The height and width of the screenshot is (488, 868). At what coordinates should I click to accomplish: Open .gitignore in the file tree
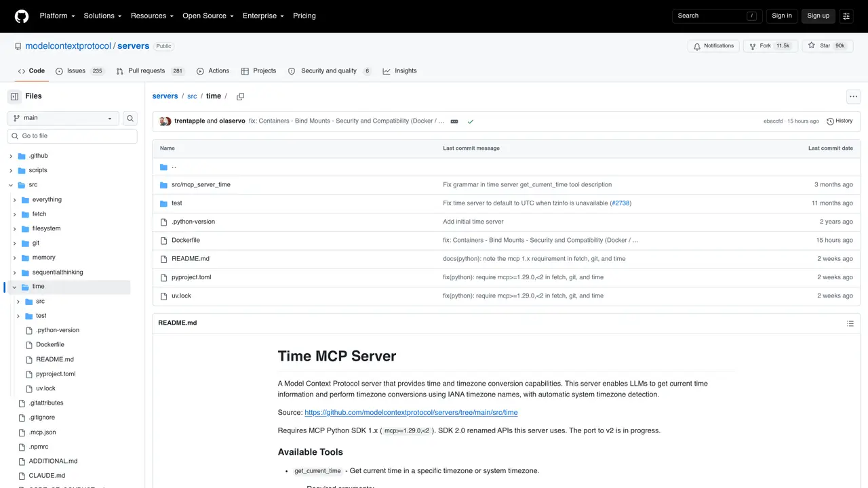[x=42, y=418]
